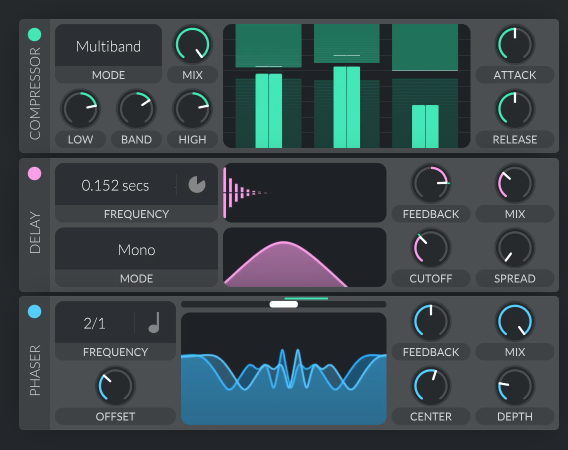Click the Phaser Center knob
The height and width of the screenshot is (450, 568).
(x=431, y=386)
